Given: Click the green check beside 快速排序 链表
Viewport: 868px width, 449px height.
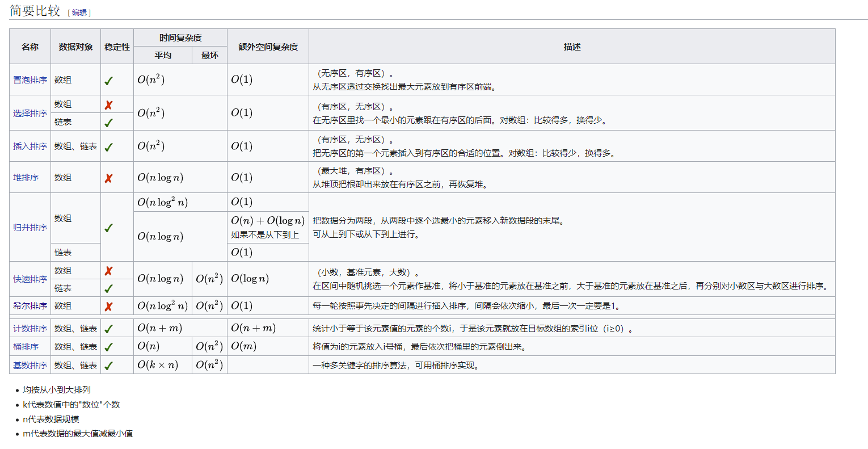Looking at the screenshot, I should click(108, 289).
